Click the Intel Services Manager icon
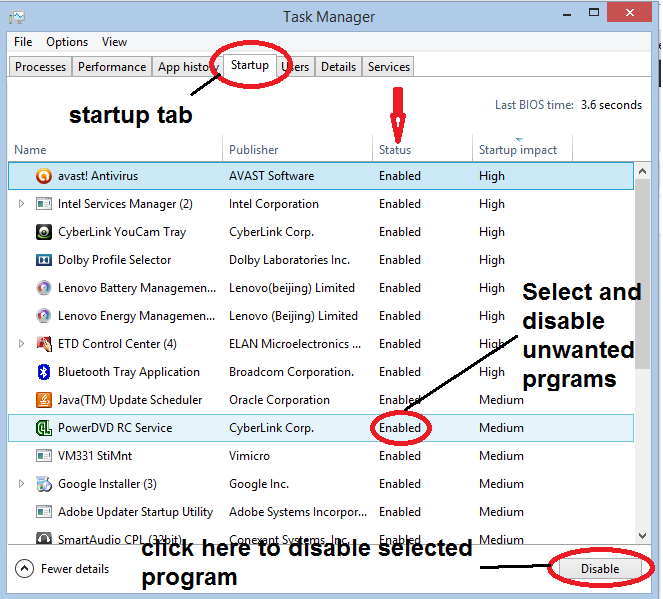The width and height of the screenshot is (663, 599). (x=44, y=204)
